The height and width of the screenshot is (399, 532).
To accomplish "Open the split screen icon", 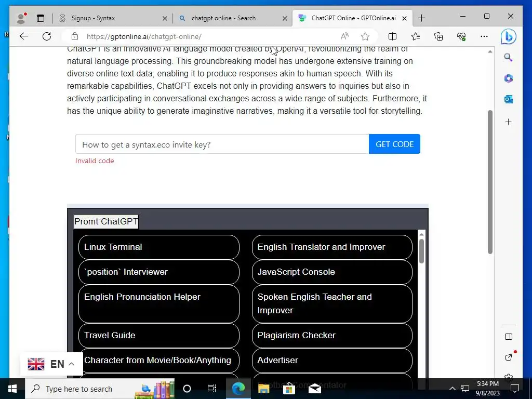I will coord(392,36).
